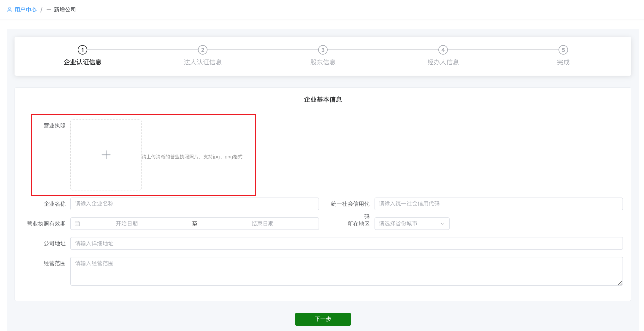Click the 企业名称 input field

[194, 204]
